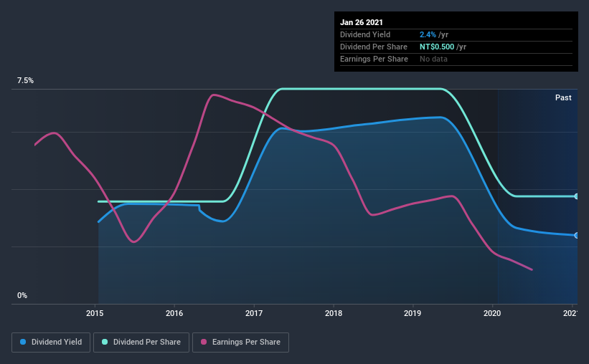The image size is (589, 364).
Task: Click the 2017 x-axis label
Action: (x=254, y=313)
